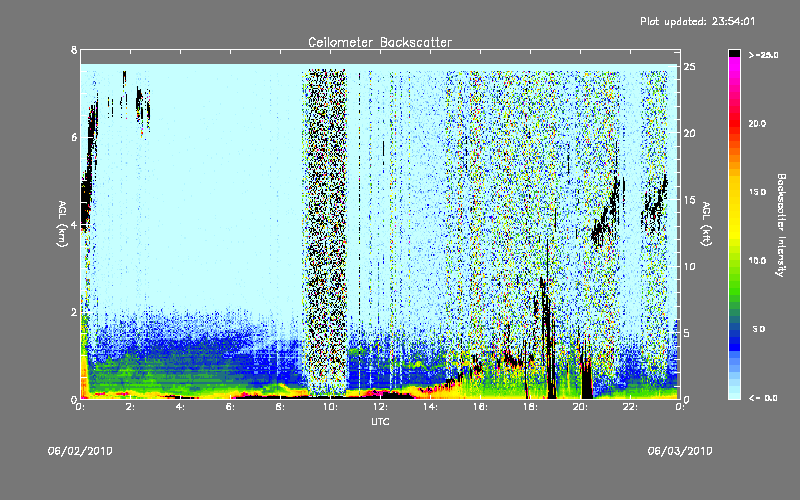Click the pale cyan bottom of the colorbar

734,394
